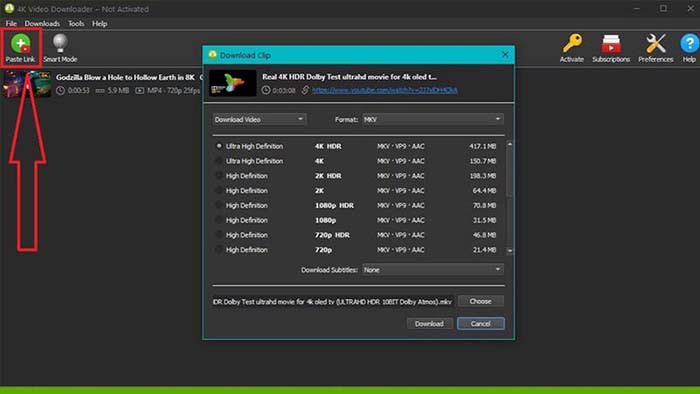Open the Download Subtitles dropdown
This screenshot has height=394, width=700.
[433, 270]
